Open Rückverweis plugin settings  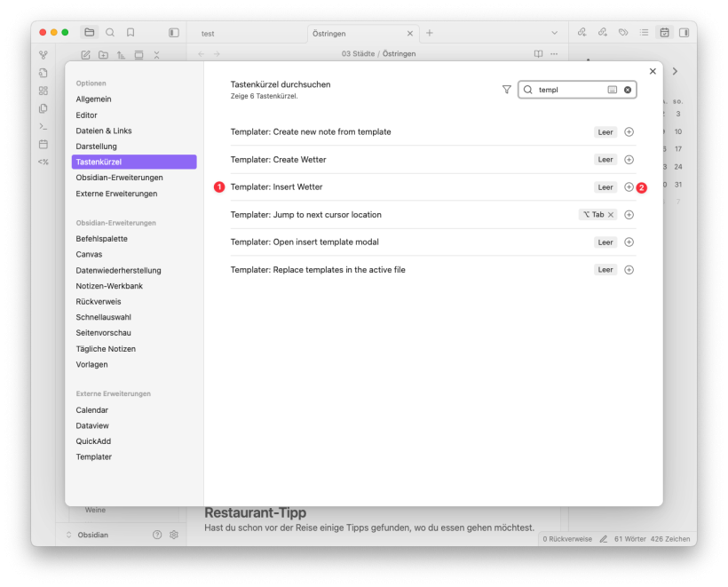point(134,302)
